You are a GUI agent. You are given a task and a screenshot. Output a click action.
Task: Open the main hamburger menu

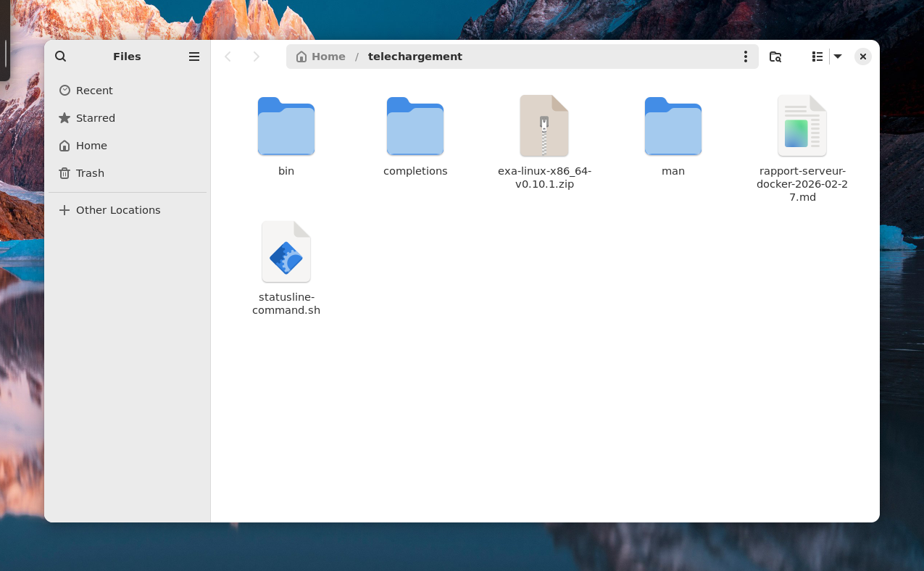tap(194, 57)
